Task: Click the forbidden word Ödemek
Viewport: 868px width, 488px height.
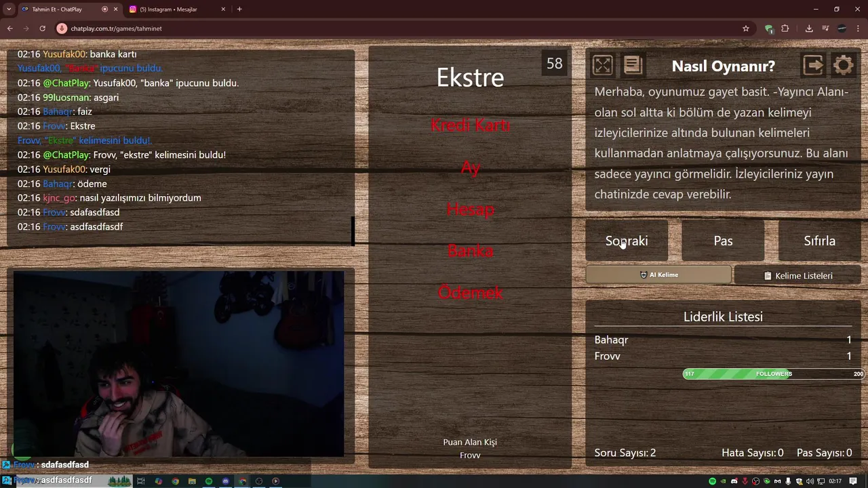Action: click(470, 293)
